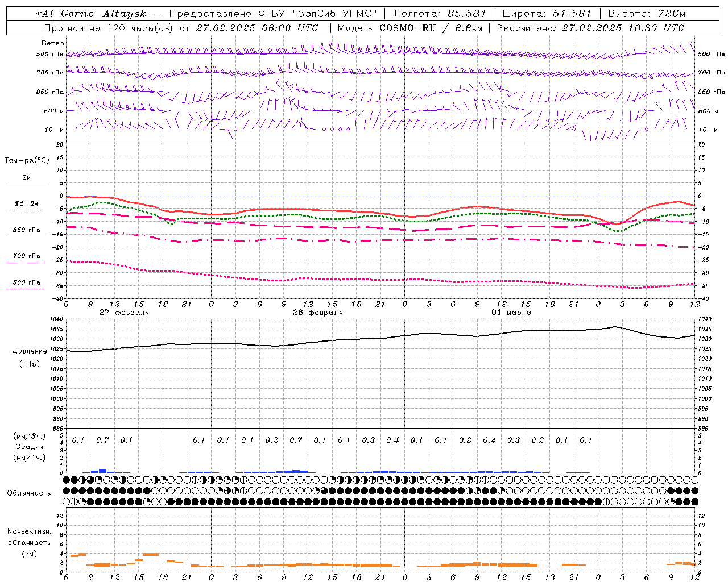Click the 500 м wind level label on left
Image resolution: width=728 pixels, height=582 pixels.
point(54,111)
